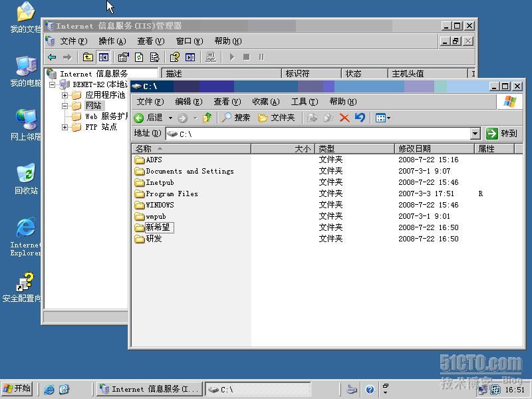Click the Go (转到) button

(501, 134)
